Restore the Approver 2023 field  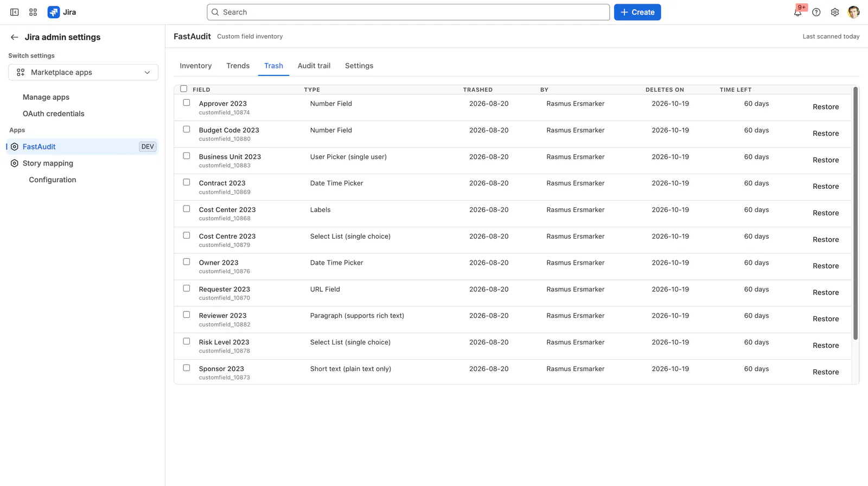[826, 107]
